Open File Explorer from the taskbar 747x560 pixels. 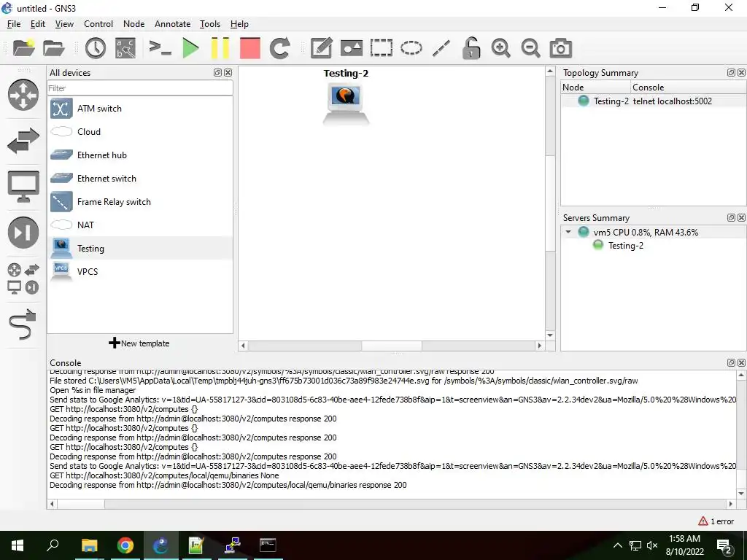89,545
